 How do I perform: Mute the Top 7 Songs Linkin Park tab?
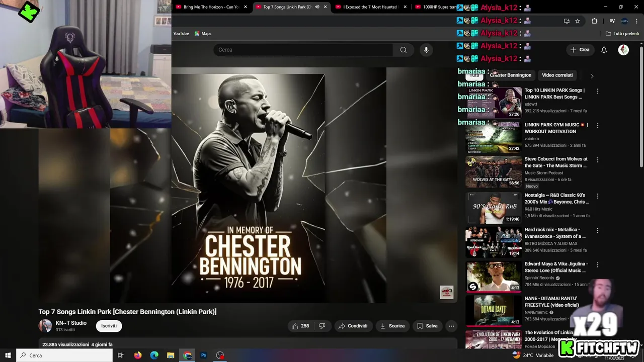(317, 7)
